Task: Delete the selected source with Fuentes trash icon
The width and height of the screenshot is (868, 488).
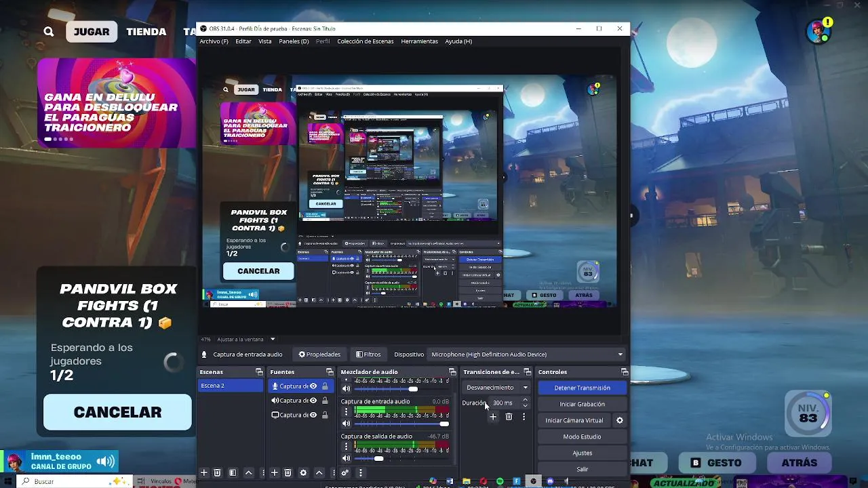Action: tap(288, 472)
